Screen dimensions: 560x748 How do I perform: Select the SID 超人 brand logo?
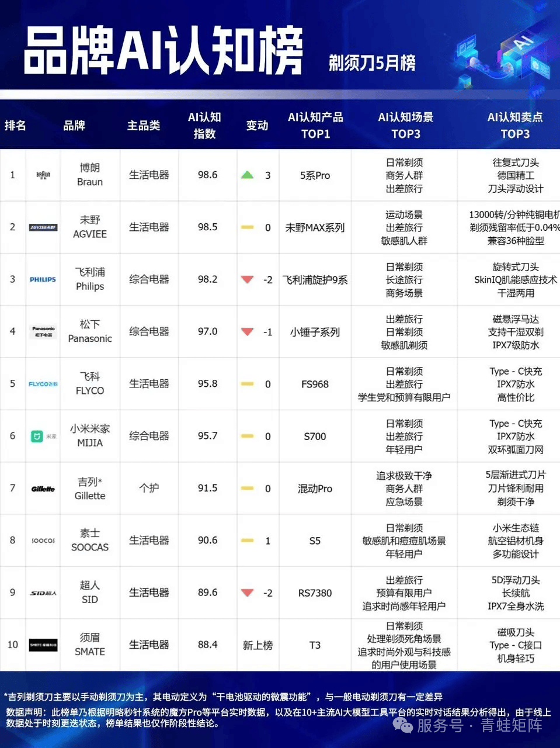click(42, 593)
